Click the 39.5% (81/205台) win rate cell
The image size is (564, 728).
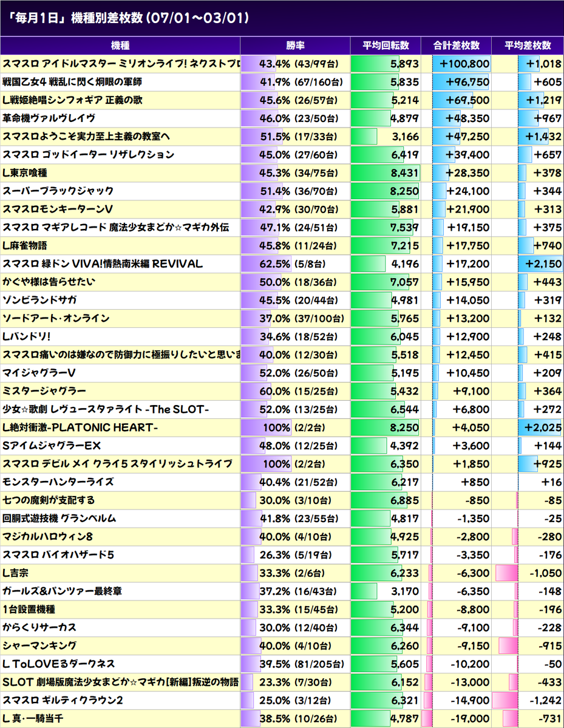point(295,664)
